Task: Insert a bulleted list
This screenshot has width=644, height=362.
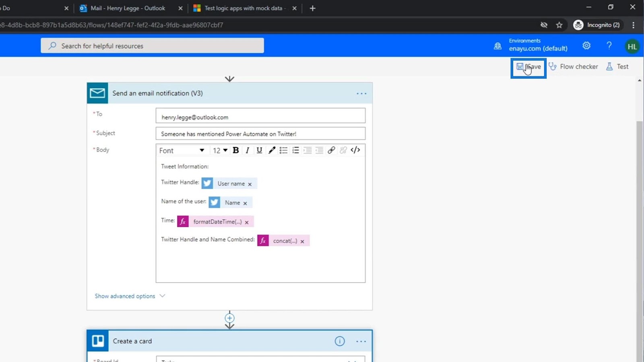Action: pyautogui.click(x=283, y=150)
